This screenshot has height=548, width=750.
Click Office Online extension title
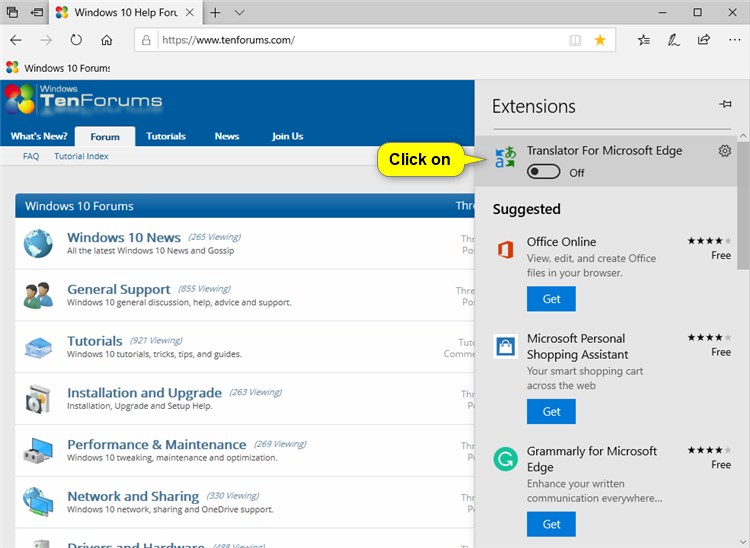tap(562, 242)
